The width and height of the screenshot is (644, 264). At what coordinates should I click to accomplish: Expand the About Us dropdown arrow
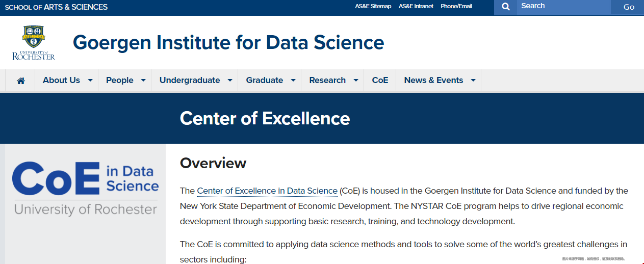point(90,81)
